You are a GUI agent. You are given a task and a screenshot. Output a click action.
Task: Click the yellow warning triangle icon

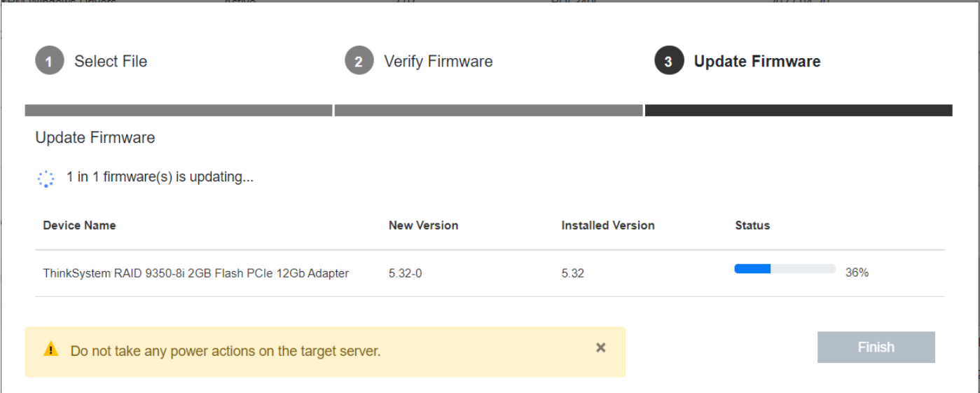coord(50,349)
